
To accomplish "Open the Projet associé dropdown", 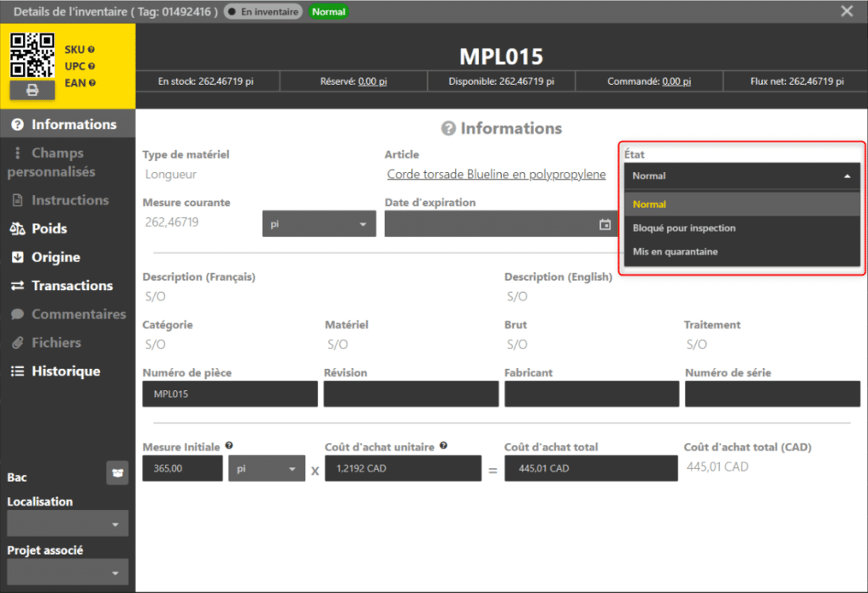I will tap(68, 573).
